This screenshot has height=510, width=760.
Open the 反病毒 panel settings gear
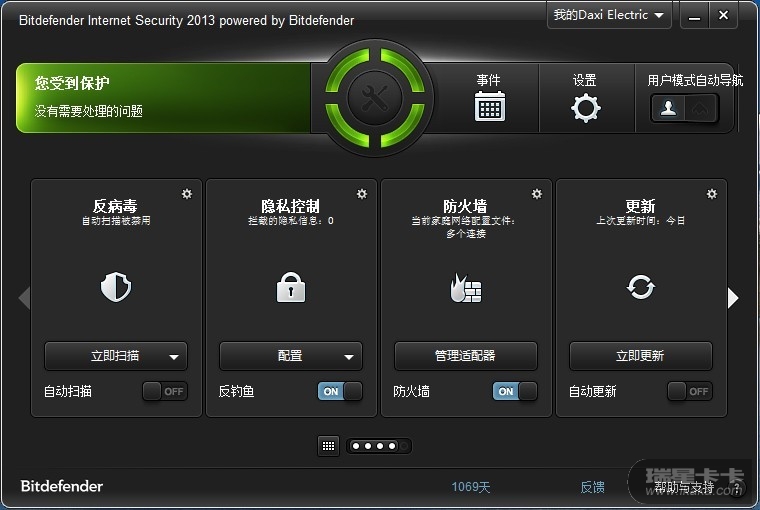tap(187, 194)
